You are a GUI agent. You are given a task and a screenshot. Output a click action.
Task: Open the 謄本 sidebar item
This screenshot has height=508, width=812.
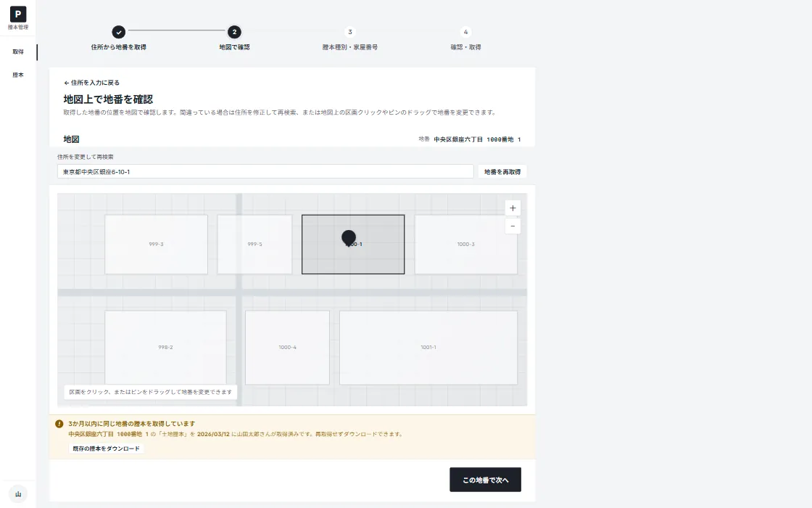[x=18, y=75]
